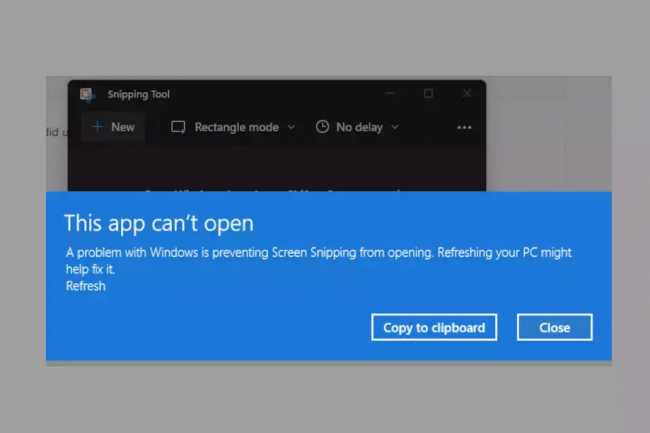The height and width of the screenshot is (433, 650).
Task: Click the This app can't open heading
Action: (x=159, y=224)
